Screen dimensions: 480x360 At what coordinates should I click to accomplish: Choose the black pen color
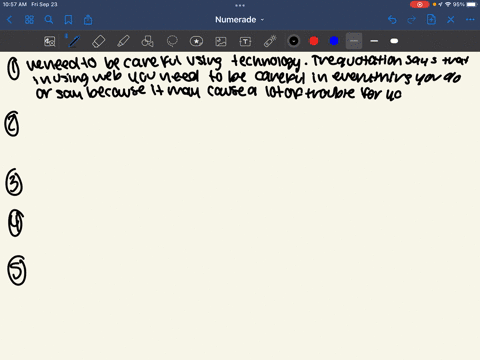(x=294, y=41)
